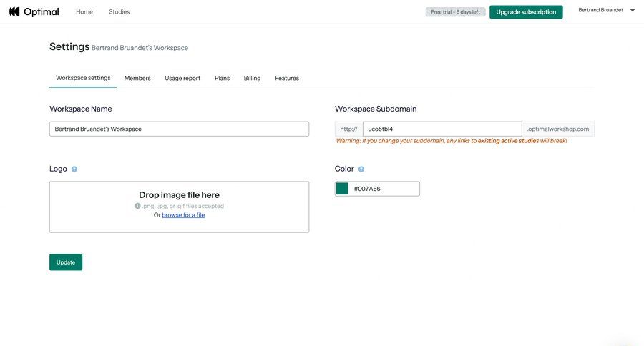This screenshot has height=346, width=644.
Task: Go to Studies in top navigation
Action: 119,11
